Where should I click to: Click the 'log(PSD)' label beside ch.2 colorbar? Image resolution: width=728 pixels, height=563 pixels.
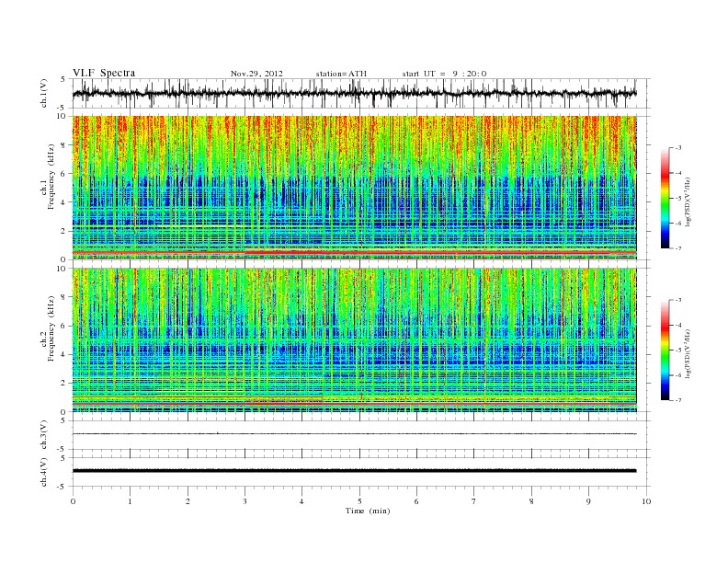click(688, 353)
